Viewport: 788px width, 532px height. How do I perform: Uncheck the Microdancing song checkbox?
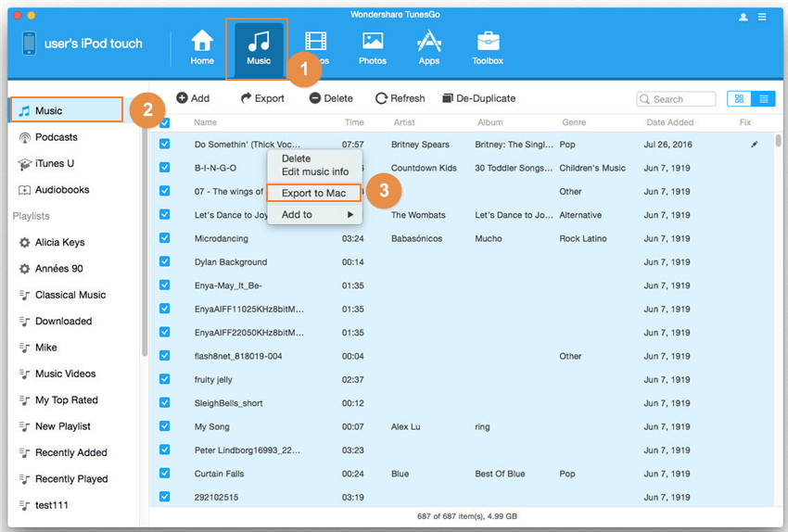(165, 238)
